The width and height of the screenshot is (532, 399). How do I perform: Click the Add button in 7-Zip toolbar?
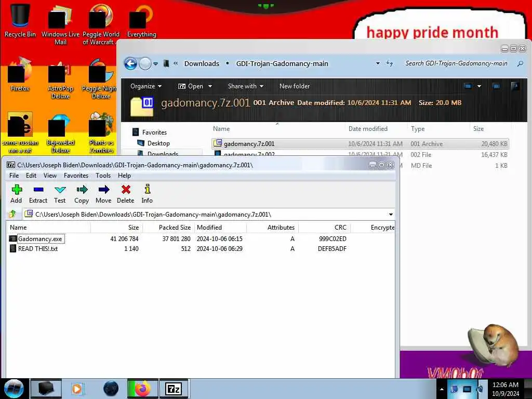[16, 194]
